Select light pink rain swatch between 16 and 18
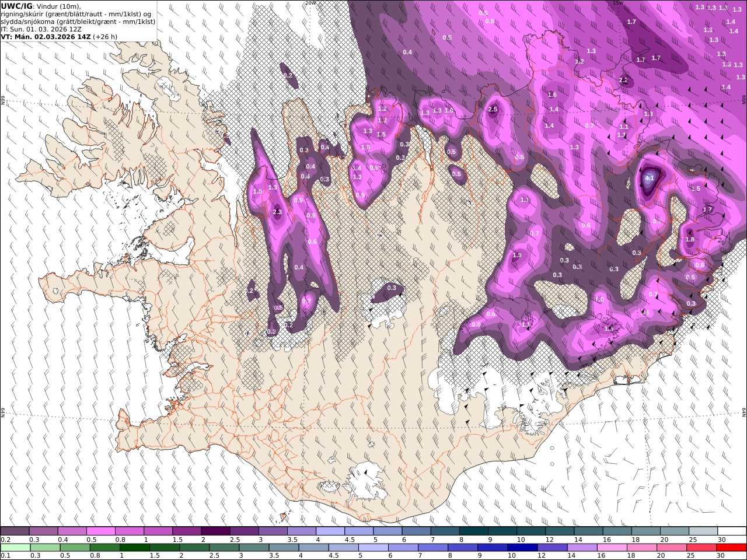Image resolution: width=747 pixels, height=560 pixels. [612, 548]
